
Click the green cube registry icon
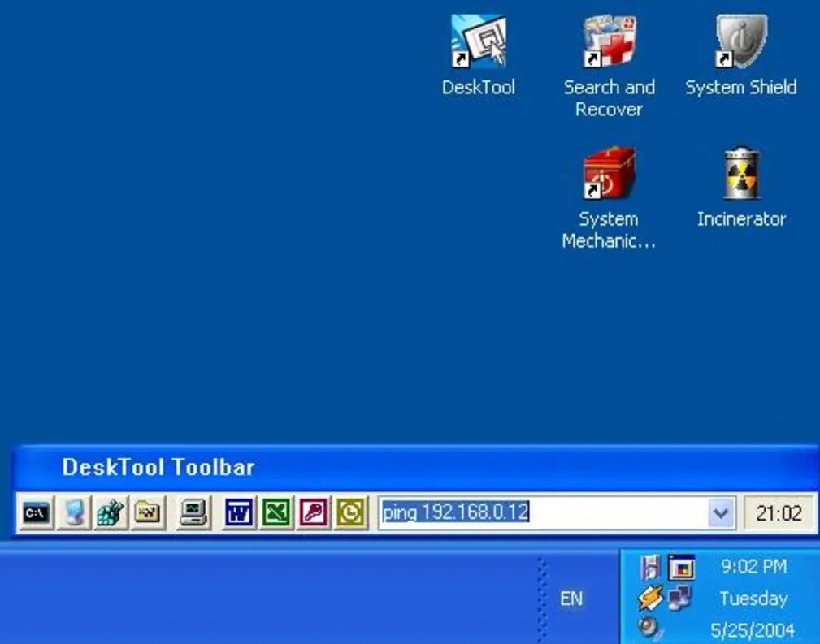tap(111, 513)
